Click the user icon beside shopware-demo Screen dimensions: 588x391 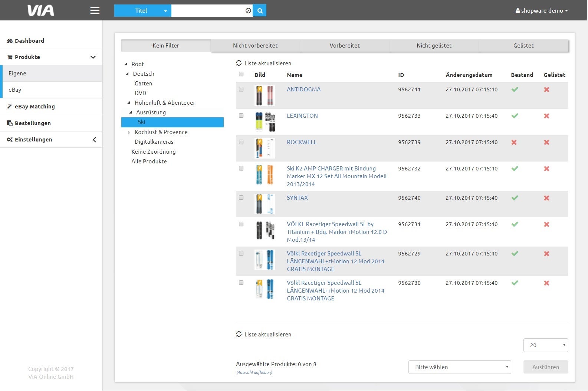coord(518,11)
